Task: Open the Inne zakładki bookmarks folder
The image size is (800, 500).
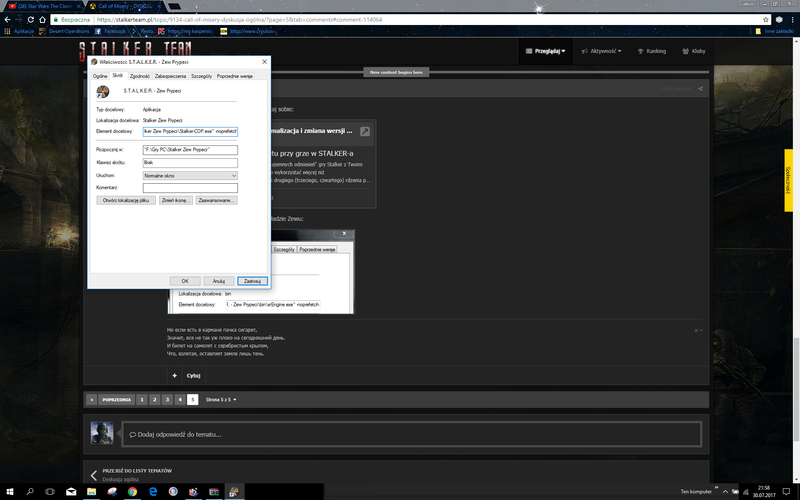Action: (774, 31)
